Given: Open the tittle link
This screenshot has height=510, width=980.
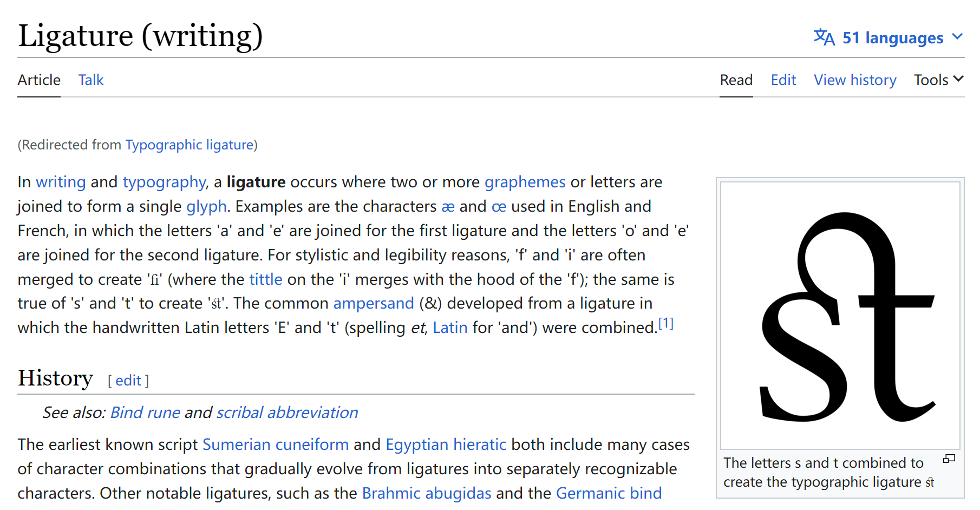Looking at the screenshot, I should click(265, 279).
